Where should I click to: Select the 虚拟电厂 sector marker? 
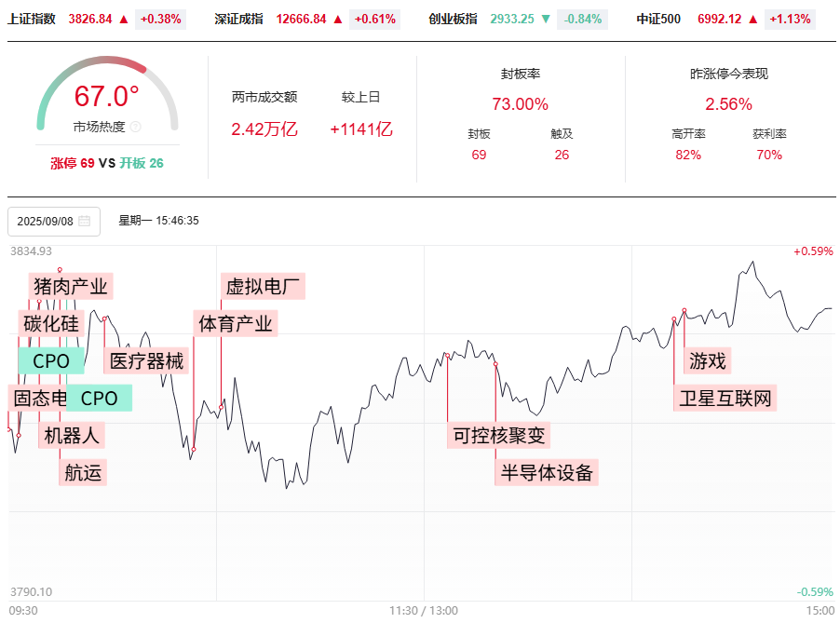click(x=265, y=286)
